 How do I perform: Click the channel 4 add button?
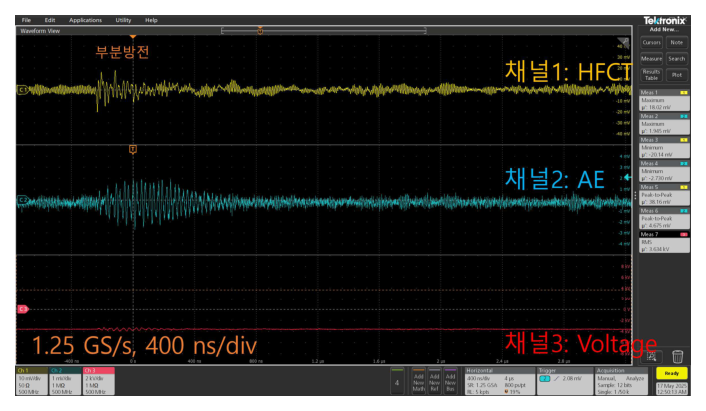click(x=397, y=381)
